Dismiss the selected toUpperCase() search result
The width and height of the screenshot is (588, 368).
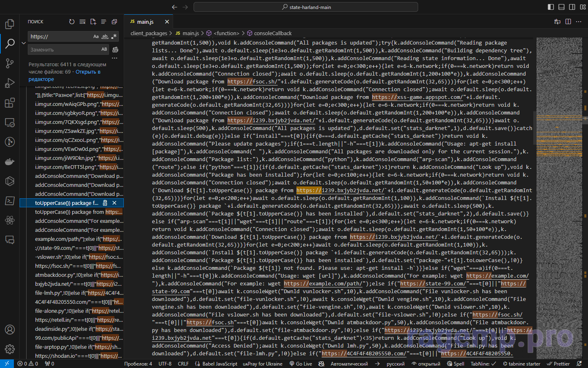click(114, 203)
